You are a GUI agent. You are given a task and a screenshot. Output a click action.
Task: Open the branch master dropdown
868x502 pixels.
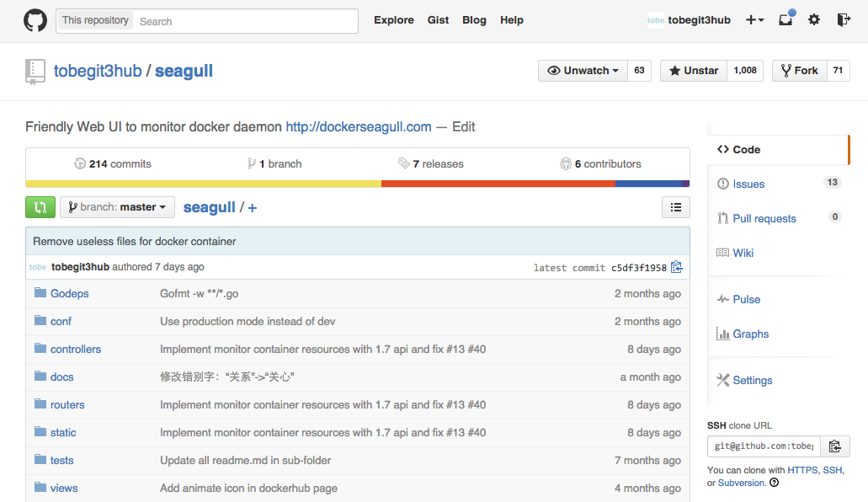[117, 207]
